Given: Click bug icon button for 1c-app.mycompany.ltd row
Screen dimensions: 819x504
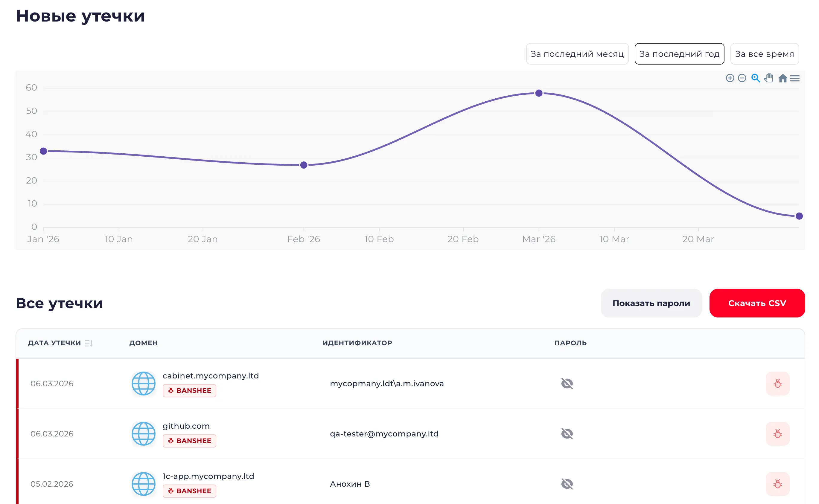Looking at the screenshot, I should click(x=777, y=484).
